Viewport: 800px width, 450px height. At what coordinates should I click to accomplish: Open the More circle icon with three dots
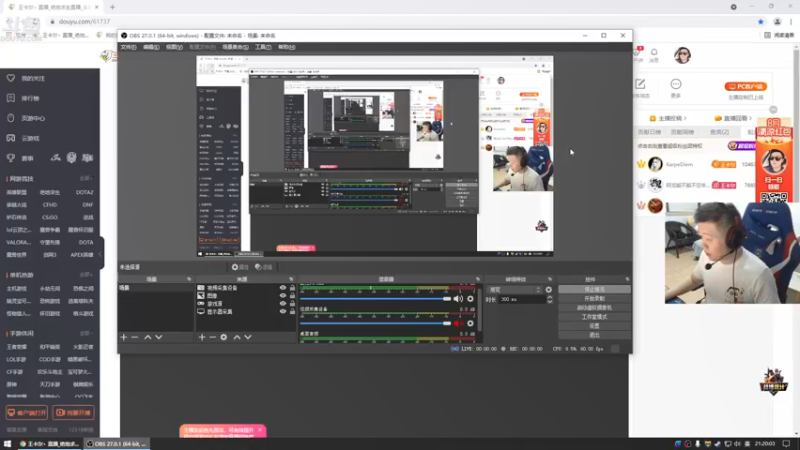tap(676, 84)
